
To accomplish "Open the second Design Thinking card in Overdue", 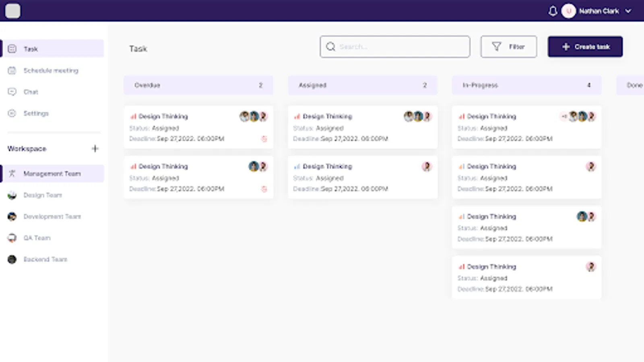I will pos(198,177).
